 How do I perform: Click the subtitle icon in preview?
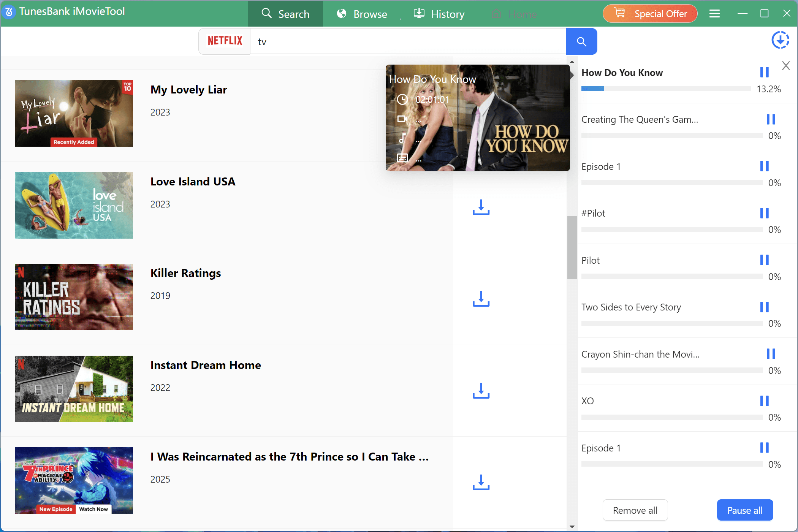(x=402, y=158)
